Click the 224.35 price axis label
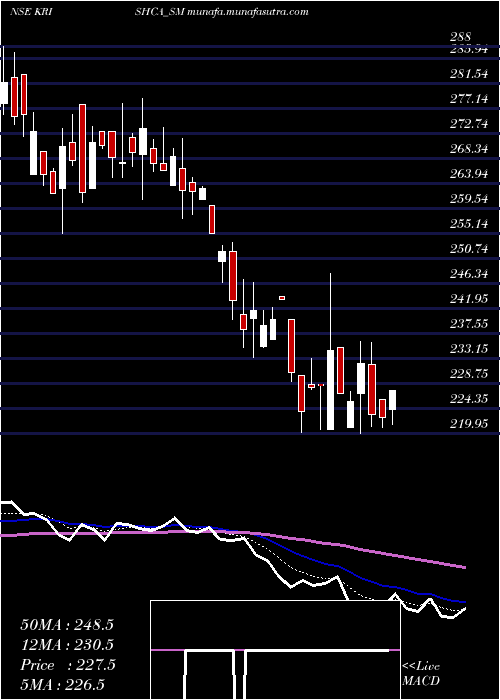 pos(469,399)
